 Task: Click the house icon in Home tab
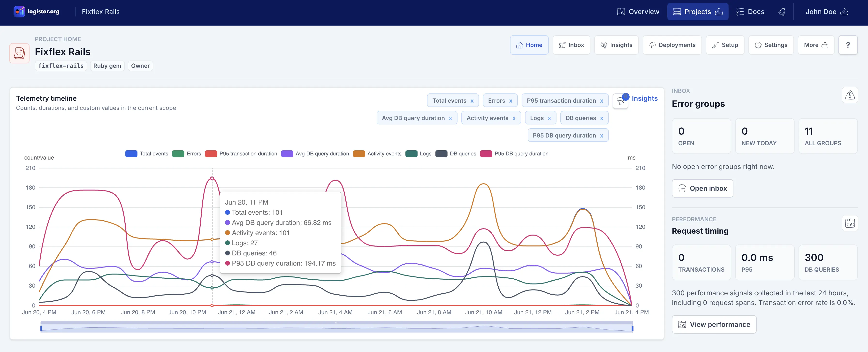pos(520,45)
